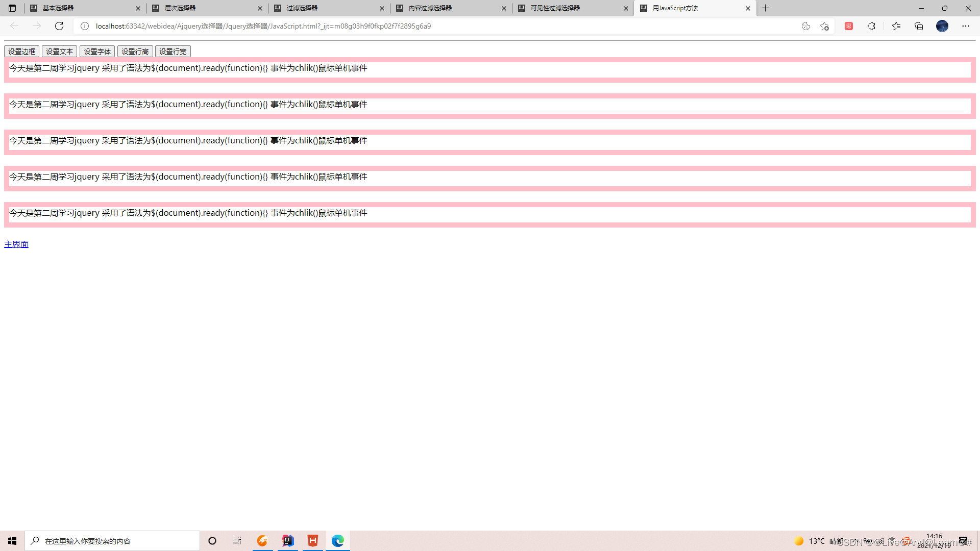Click the 设置文本 button
Screen dimensions: 980x551
[x=59, y=52]
